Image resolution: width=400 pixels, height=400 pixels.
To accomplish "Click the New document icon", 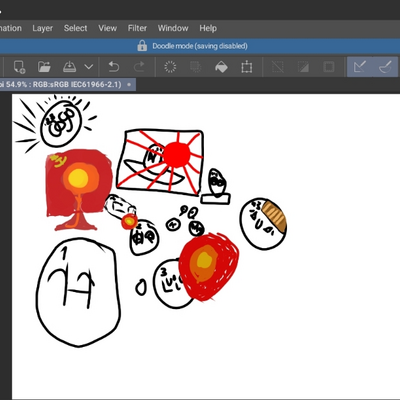I will coord(19,67).
